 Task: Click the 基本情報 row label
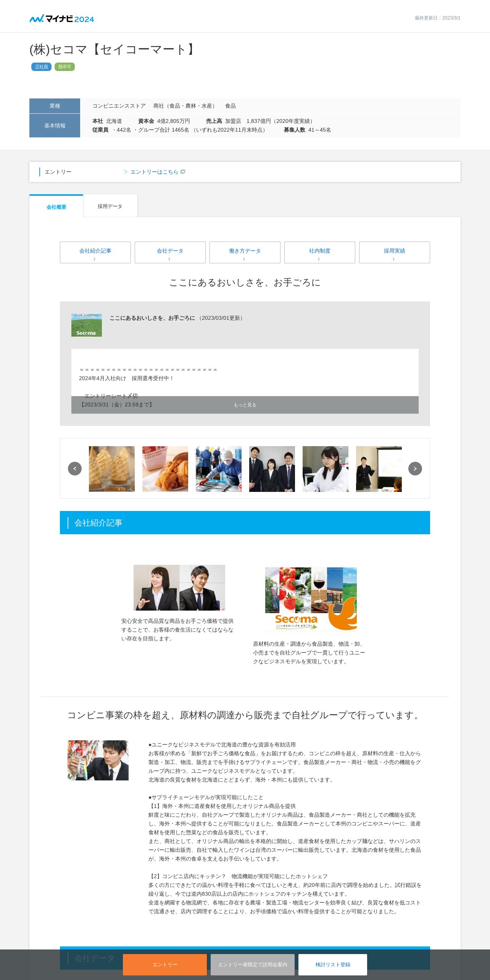coord(55,126)
